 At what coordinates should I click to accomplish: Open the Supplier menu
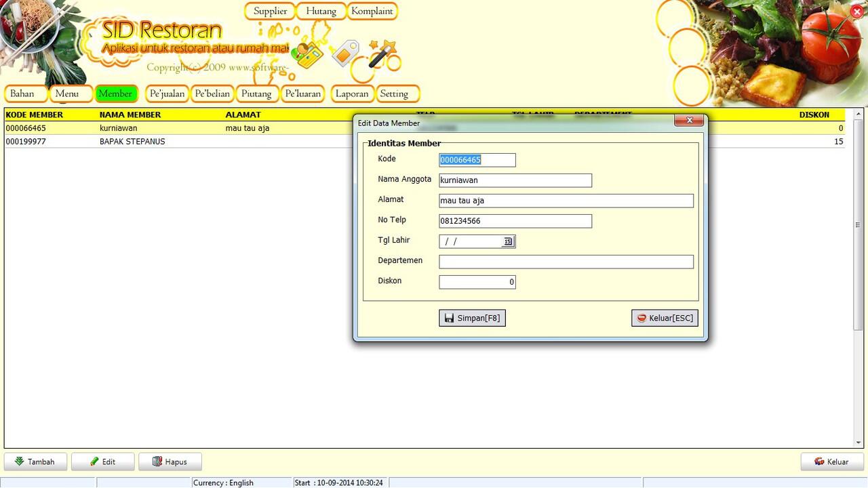[270, 11]
